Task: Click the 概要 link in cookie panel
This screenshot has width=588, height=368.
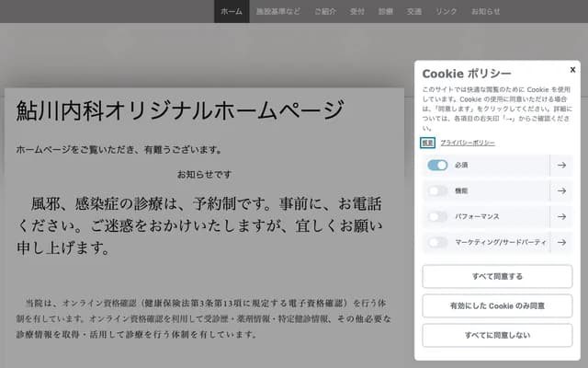Action: click(428, 143)
